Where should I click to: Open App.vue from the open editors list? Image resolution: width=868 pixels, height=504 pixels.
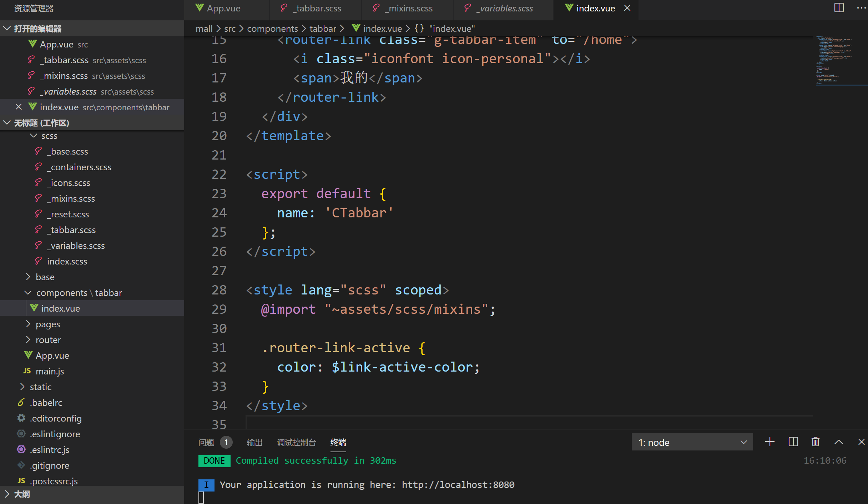pyautogui.click(x=92, y=44)
